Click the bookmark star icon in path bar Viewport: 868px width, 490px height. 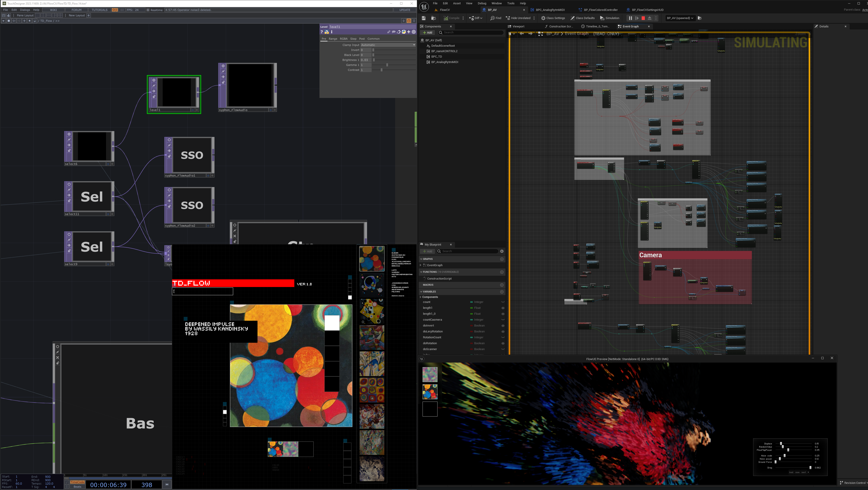[x=30, y=21]
